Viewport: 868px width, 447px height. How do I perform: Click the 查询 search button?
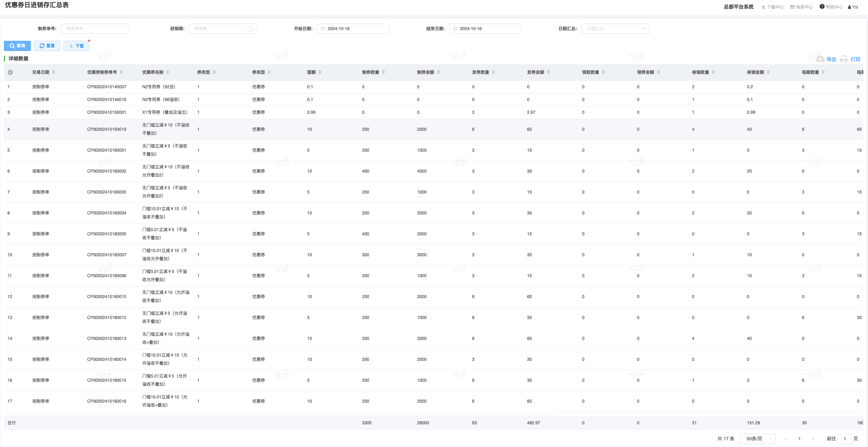tap(17, 46)
